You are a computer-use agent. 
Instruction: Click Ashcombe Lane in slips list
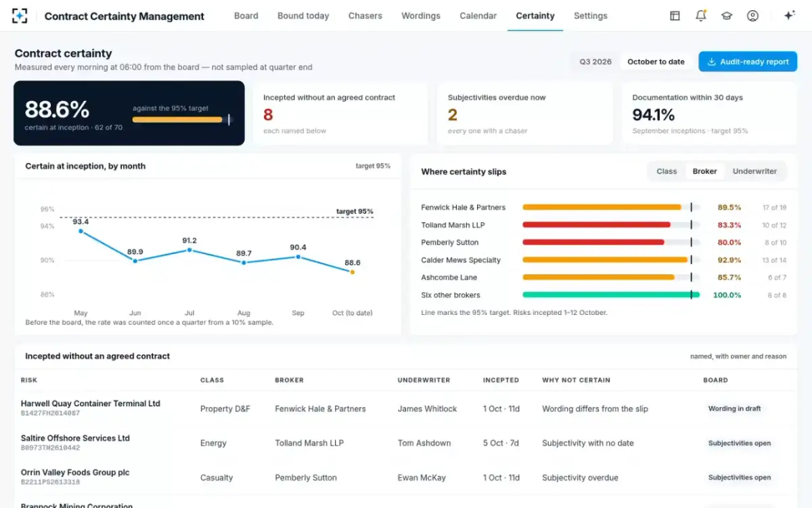tap(449, 278)
